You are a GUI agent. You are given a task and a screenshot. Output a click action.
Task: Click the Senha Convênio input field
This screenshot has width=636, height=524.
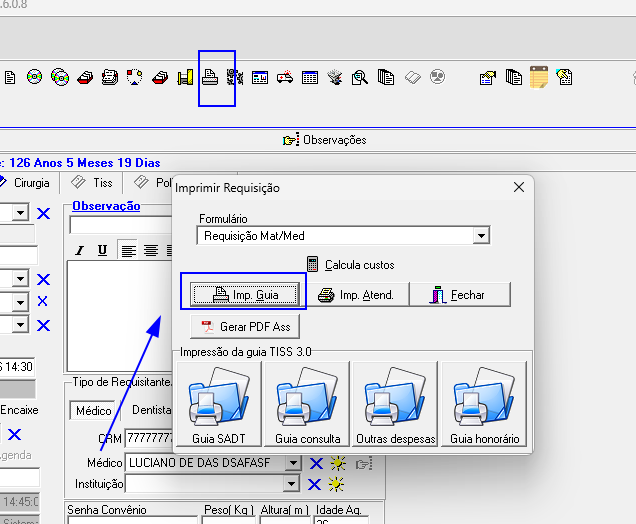tap(133, 520)
